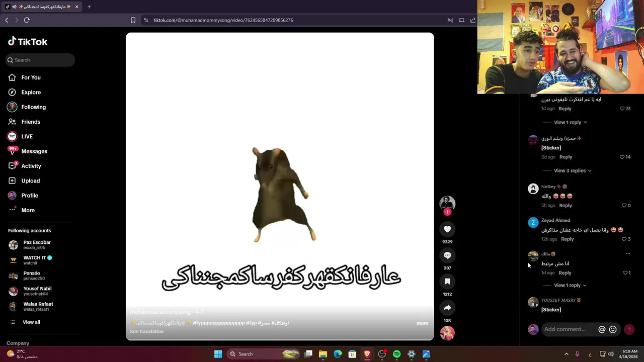This screenshot has width=644, height=362.
Task: Open the More options menu
Action: click(22, 210)
